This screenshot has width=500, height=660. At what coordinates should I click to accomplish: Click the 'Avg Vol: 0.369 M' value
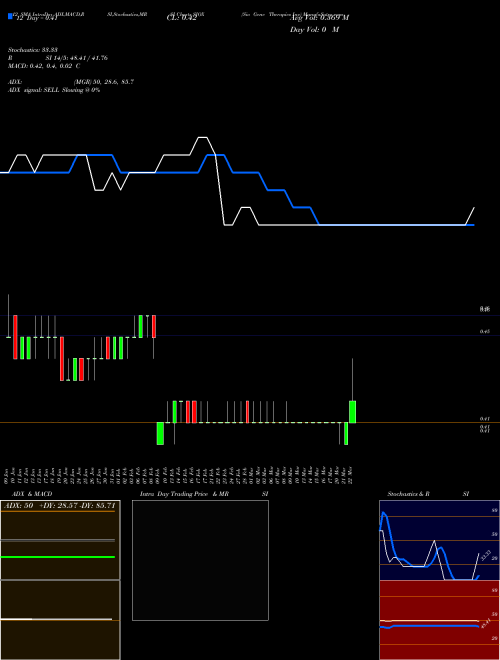click(x=319, y=18)
